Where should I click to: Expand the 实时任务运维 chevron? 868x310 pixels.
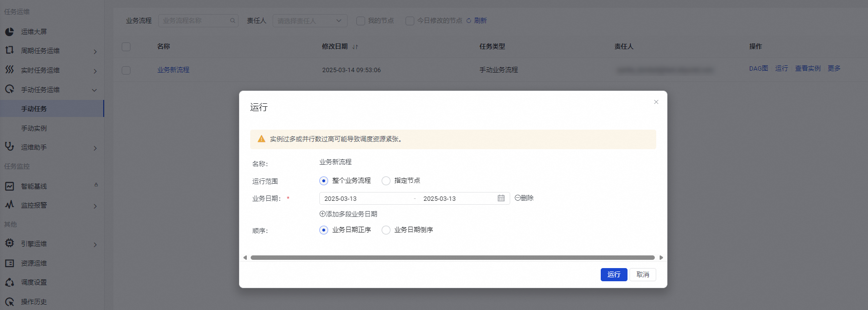pyautogui.click(x=95, y=71)
